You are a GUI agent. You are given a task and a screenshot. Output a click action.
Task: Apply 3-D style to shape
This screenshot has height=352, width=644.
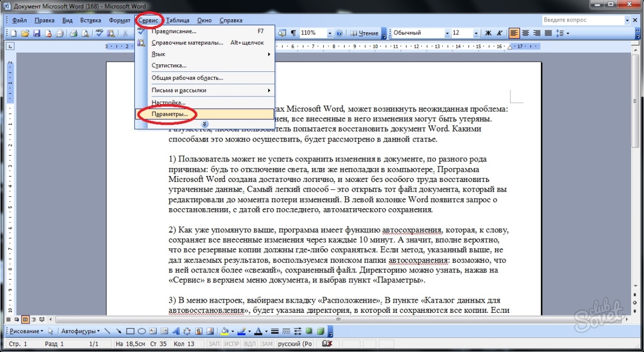coord(320,331)
